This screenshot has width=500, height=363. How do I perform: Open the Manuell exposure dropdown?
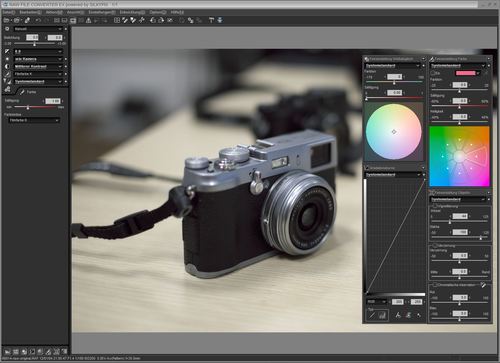[x=38, y=29]
